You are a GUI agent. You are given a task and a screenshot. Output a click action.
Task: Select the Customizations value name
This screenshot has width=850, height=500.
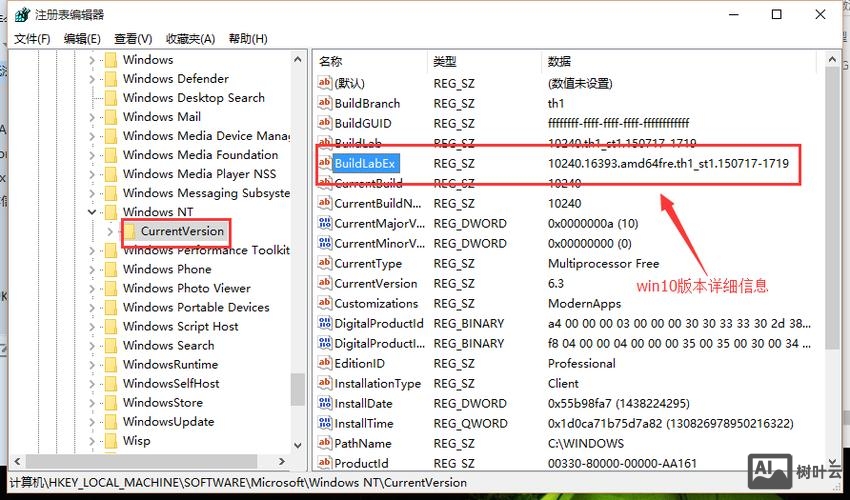click(376, 304)
